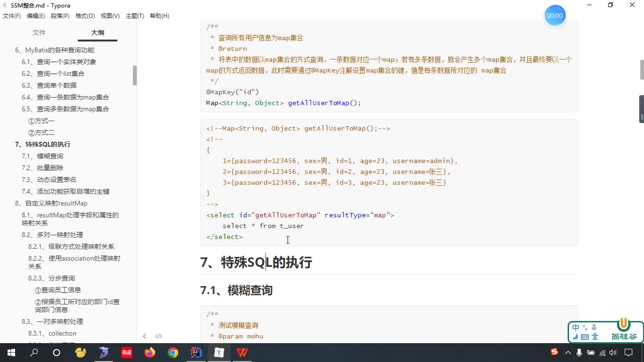
Task: Select outline item ①查询员工信息
Action: (58, 290)
